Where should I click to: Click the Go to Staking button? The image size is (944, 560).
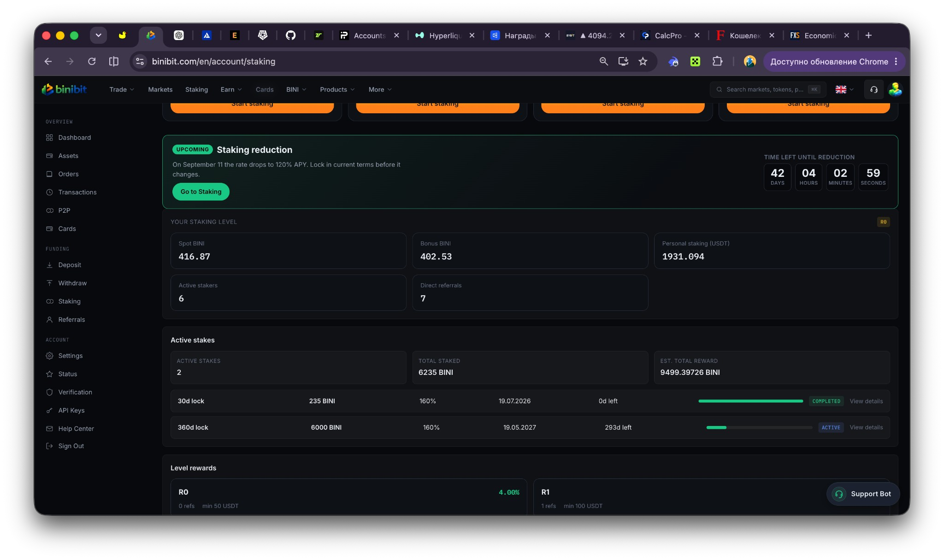pos(201,192)
